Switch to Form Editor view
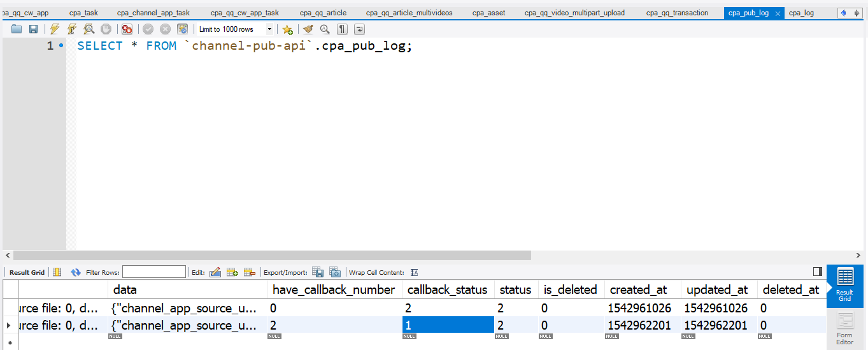 pos(844,329)
